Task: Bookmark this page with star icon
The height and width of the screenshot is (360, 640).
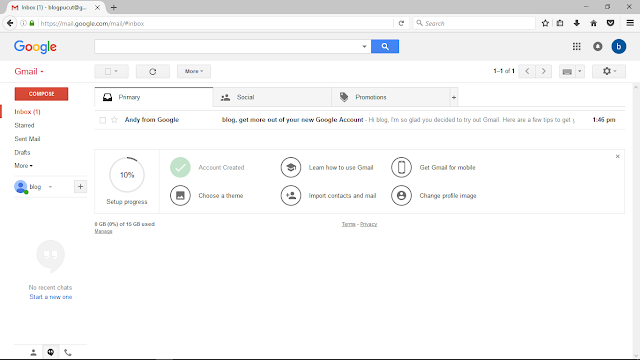Action: click(x=545, y=23)
